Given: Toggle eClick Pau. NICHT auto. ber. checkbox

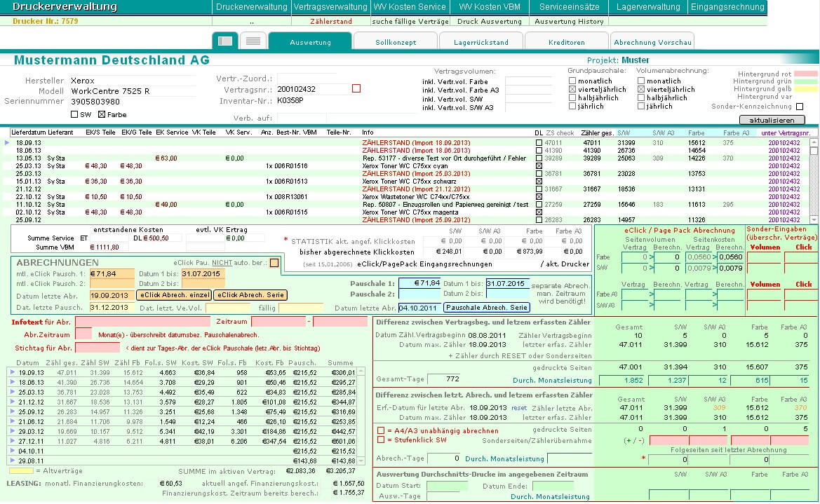Looking at the screenshot, I should click(x=274, y=262).
